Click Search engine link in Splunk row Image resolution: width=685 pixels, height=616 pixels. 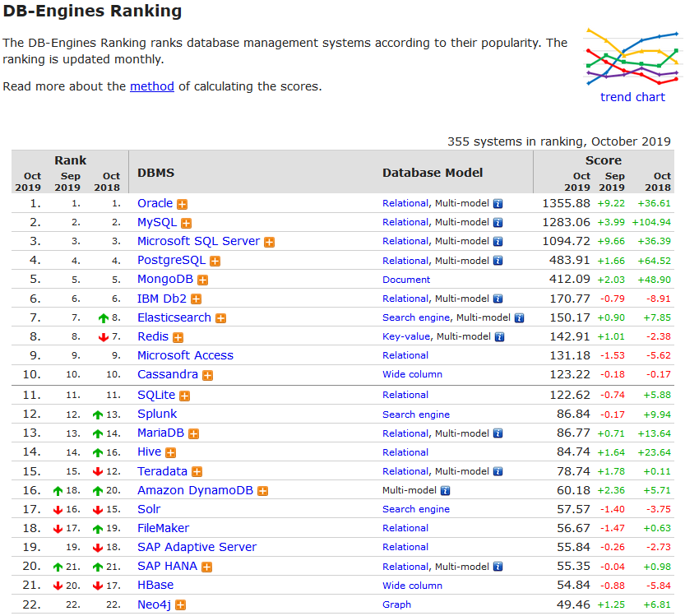tap(416, 415)
